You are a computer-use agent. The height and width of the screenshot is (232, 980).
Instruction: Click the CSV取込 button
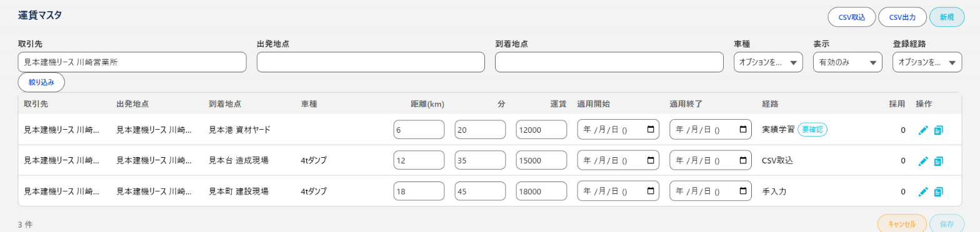click(852, 17)
